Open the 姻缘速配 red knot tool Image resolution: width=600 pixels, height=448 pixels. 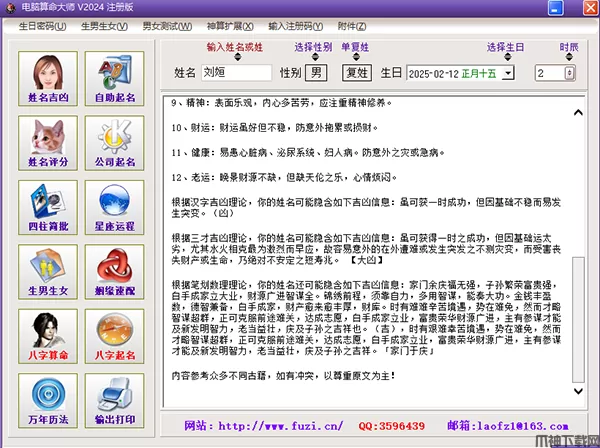(114, 272)
